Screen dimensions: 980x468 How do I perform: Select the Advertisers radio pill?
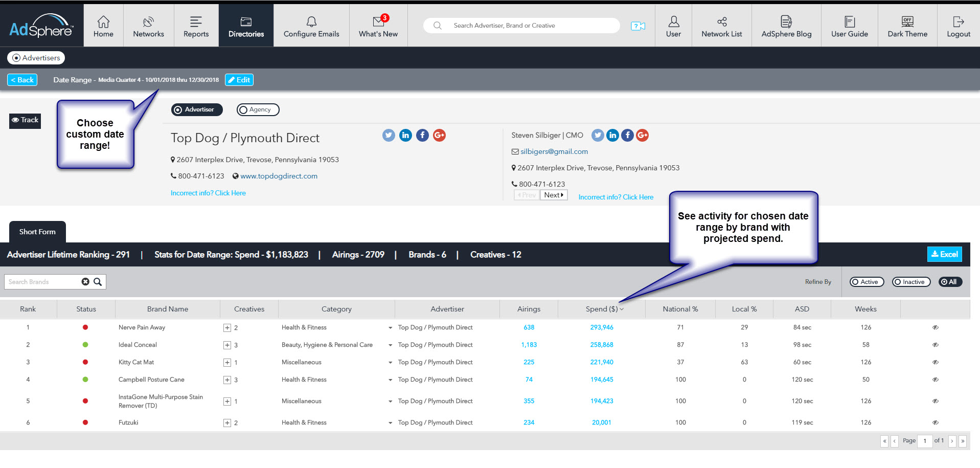(36, 58)
